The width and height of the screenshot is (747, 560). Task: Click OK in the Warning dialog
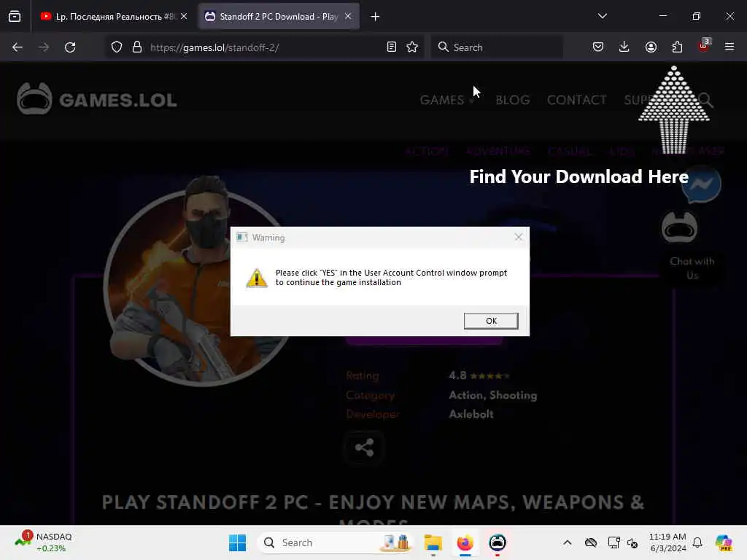click(x=491, y=321)
